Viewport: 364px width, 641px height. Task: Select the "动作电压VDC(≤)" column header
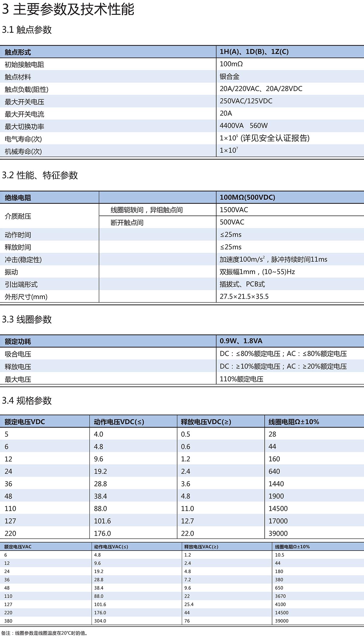(119, 422)
